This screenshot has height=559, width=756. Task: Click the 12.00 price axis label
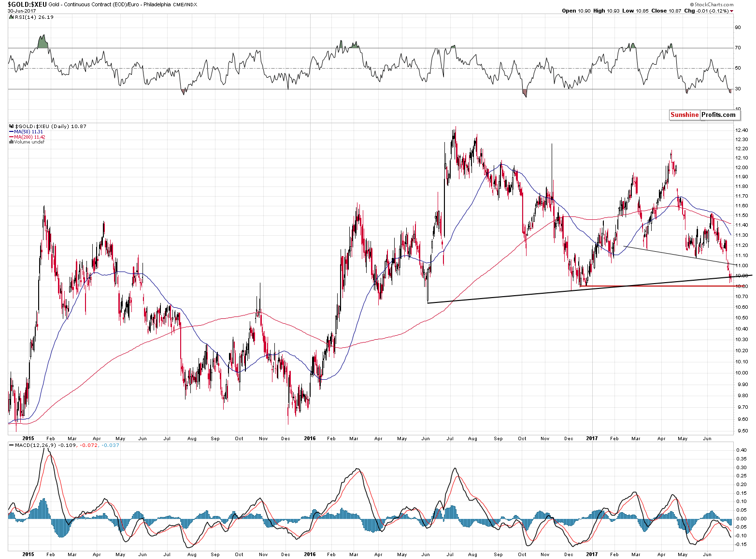click(x=742, y=168)
